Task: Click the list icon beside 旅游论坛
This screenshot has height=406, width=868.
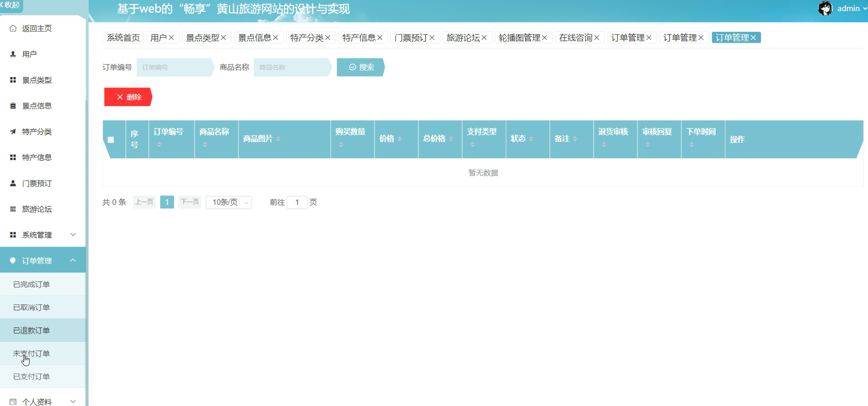Action: click(13, 209)
